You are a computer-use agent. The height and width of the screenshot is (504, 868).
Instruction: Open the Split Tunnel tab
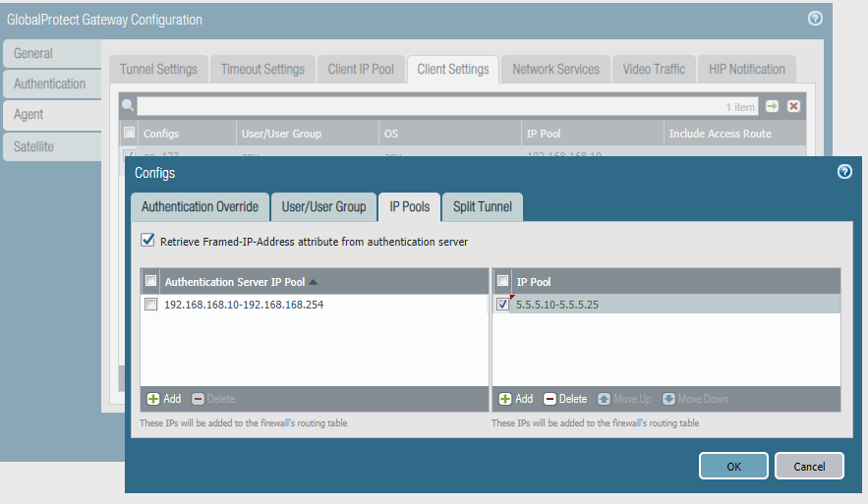[x=482, y=207]
